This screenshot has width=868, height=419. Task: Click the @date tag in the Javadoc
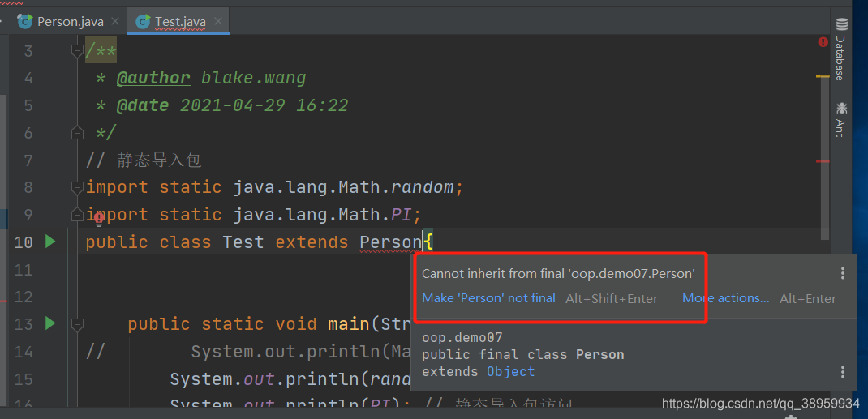pos(143,105)
